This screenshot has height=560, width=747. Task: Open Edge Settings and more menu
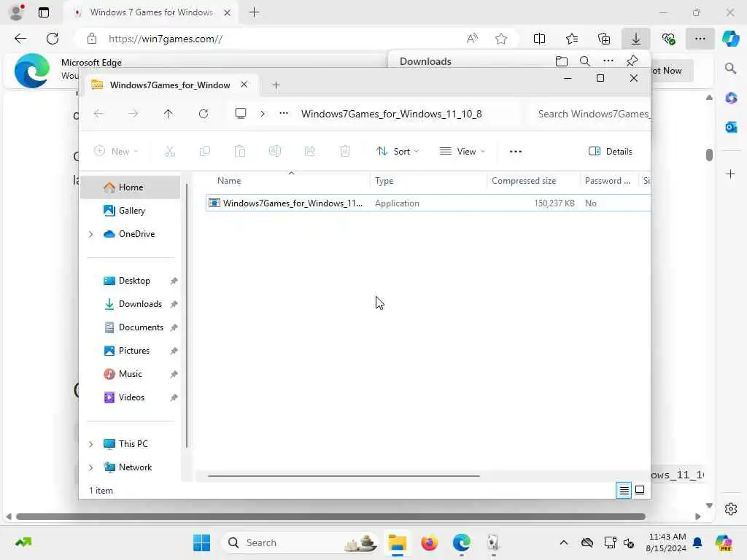click(x=700, y=39)
